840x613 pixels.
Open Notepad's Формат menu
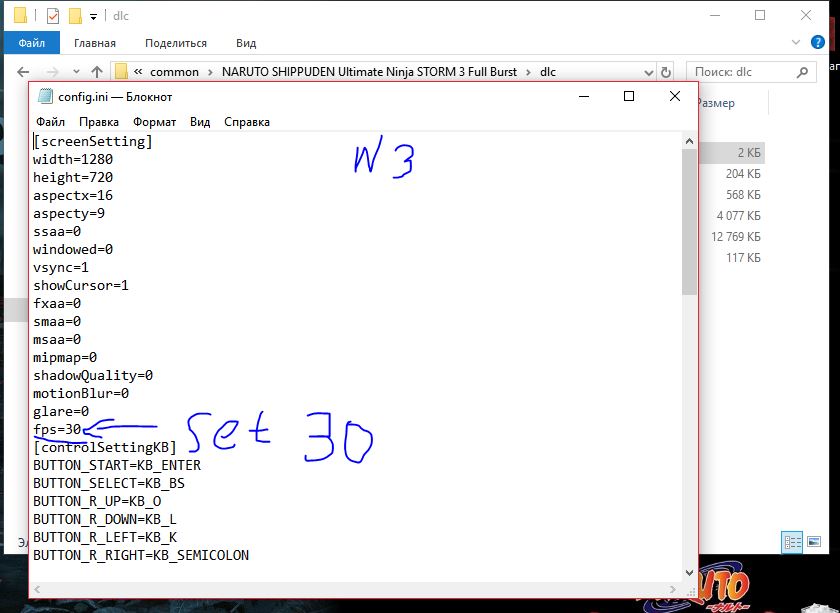pos(154,122)
